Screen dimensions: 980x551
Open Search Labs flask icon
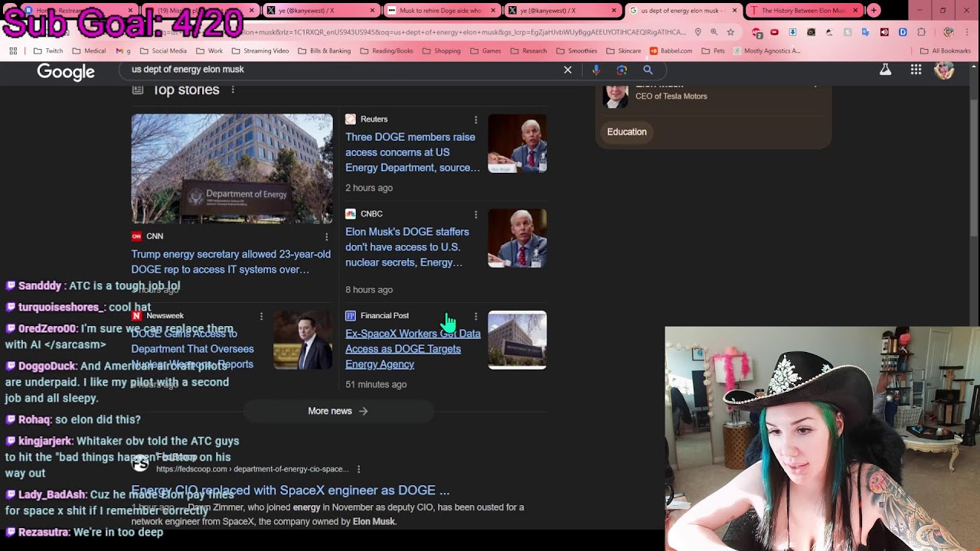coord(885,70)
